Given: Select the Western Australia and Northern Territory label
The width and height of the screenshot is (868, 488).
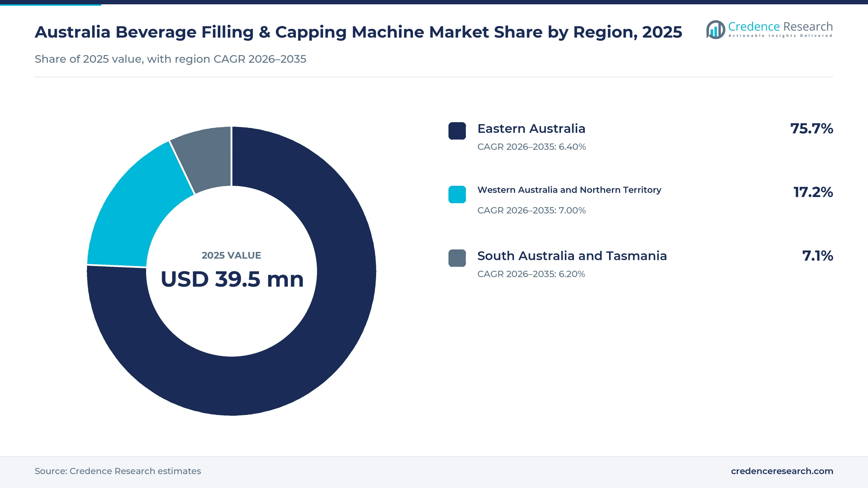Looking at the screenshot, I should (x=569, y=190).
